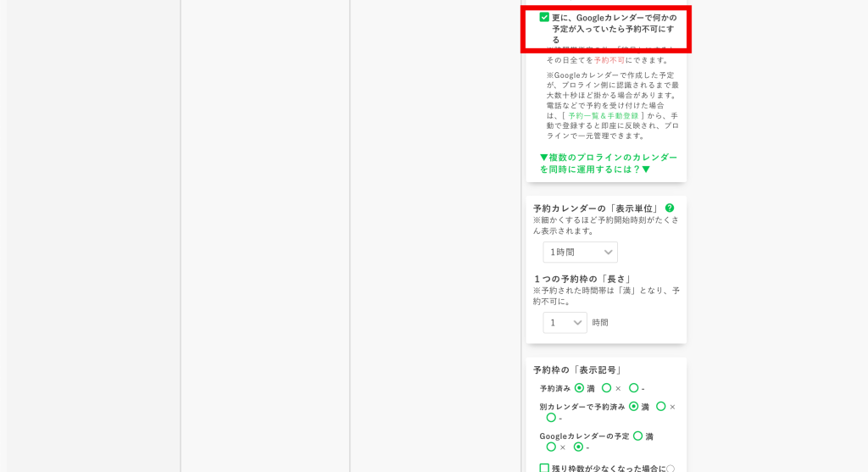Expand 複数のプロラインのカレンダーを同時に運用するには？
868x472 pixels.
click(x=609, y=164)
